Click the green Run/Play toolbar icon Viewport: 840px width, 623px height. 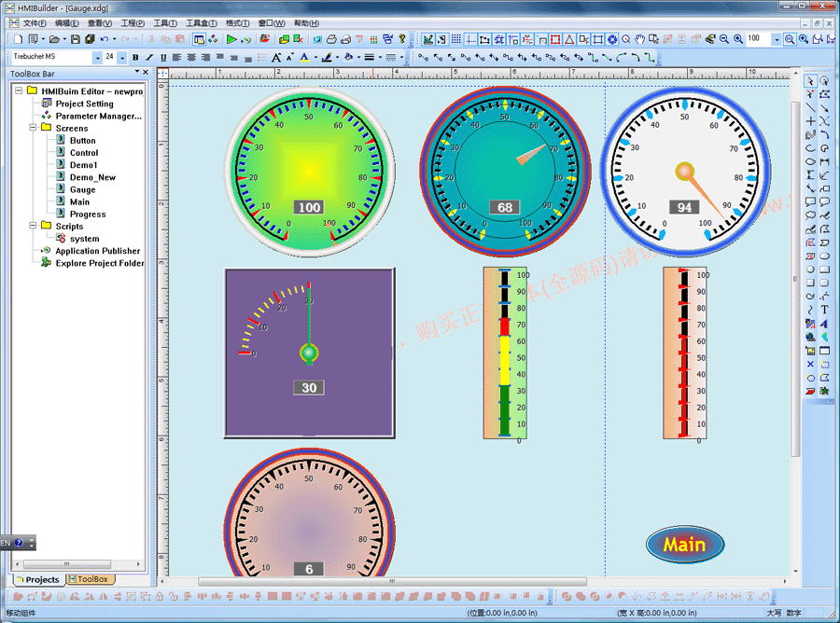click(231, 39)
